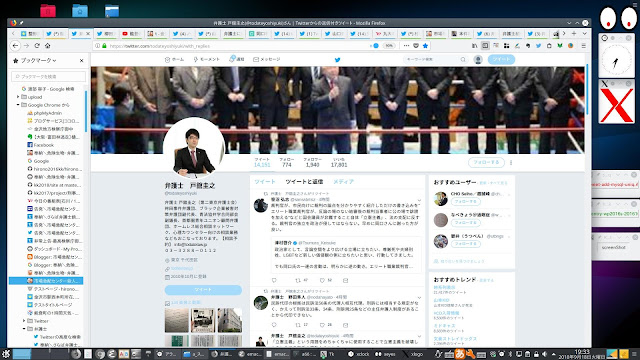Click the tab strip right overflow arrow
The image size is (640, 360).
(564, 33)
